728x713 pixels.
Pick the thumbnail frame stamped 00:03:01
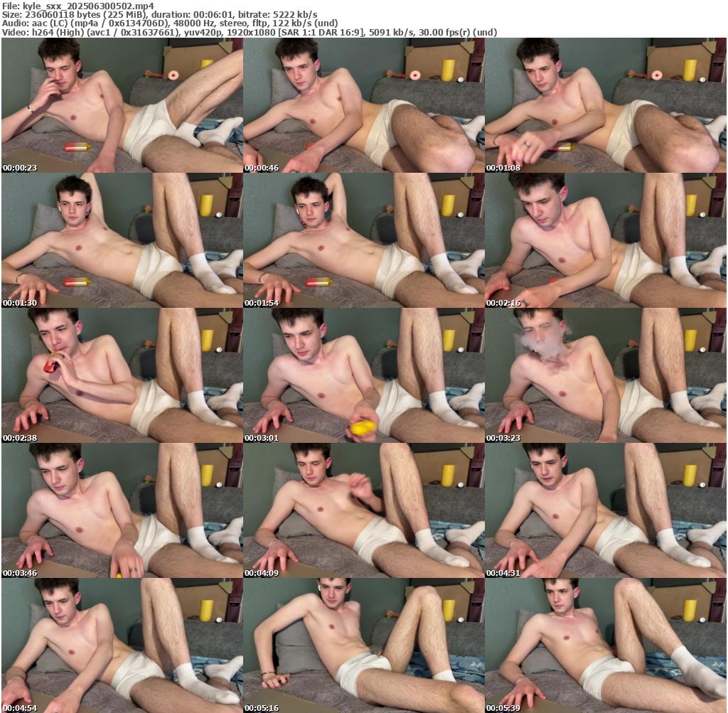tap(364, 375)
